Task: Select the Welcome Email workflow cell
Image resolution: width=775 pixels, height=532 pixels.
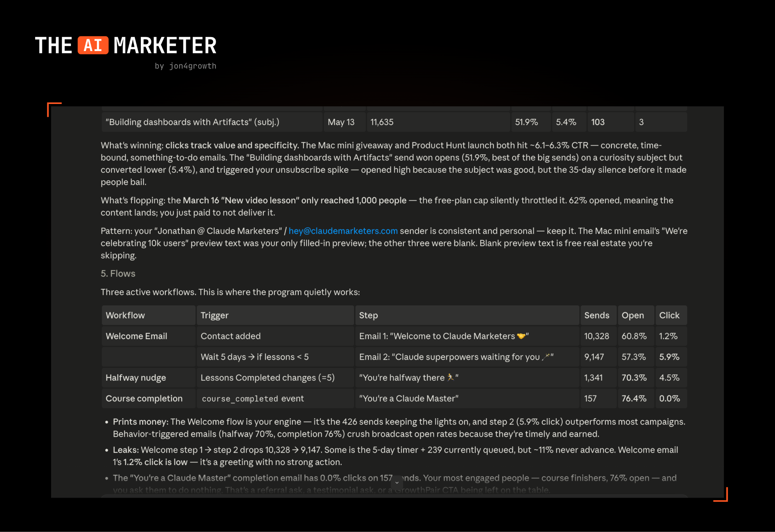Action: [149, 336]
